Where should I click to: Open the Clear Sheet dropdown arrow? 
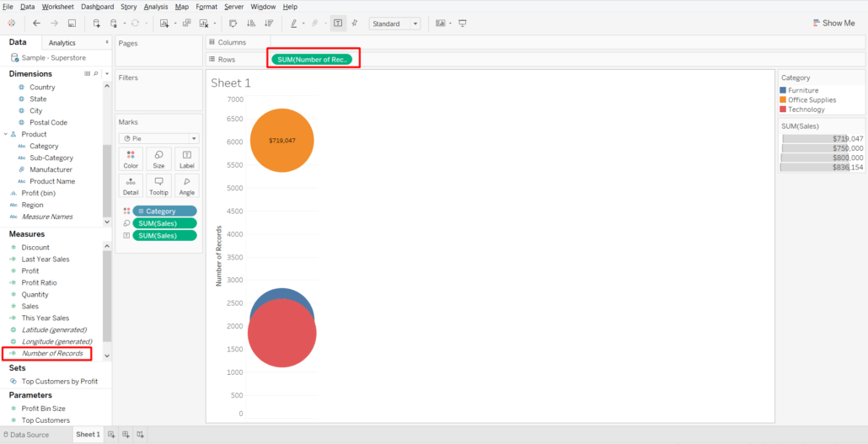[214, 24]
